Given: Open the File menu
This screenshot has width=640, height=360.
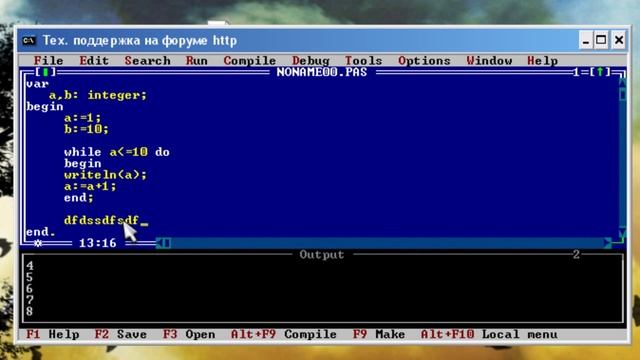Looking at the screenshot, I should [x=48, y=61].
